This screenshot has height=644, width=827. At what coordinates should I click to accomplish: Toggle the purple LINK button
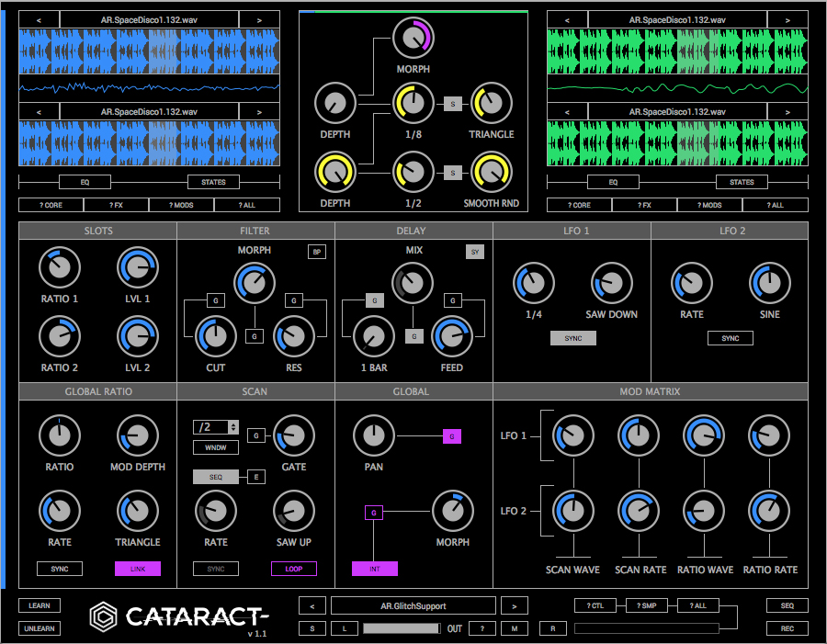138,569
